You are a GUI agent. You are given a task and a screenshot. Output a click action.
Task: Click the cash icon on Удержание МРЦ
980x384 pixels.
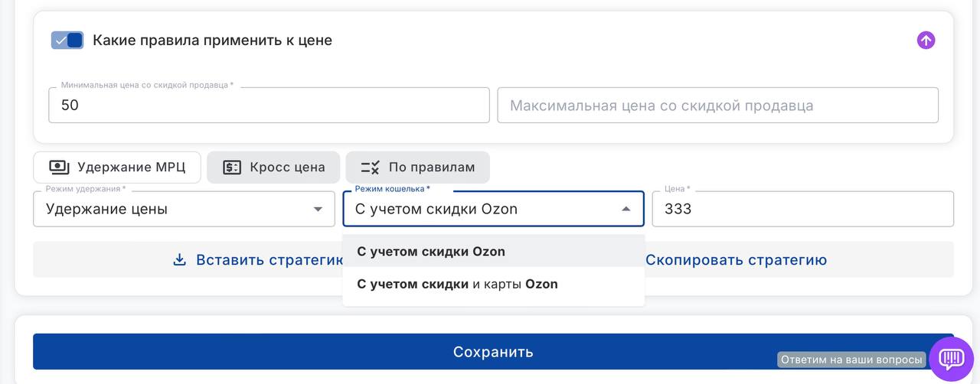click(59, 168)
